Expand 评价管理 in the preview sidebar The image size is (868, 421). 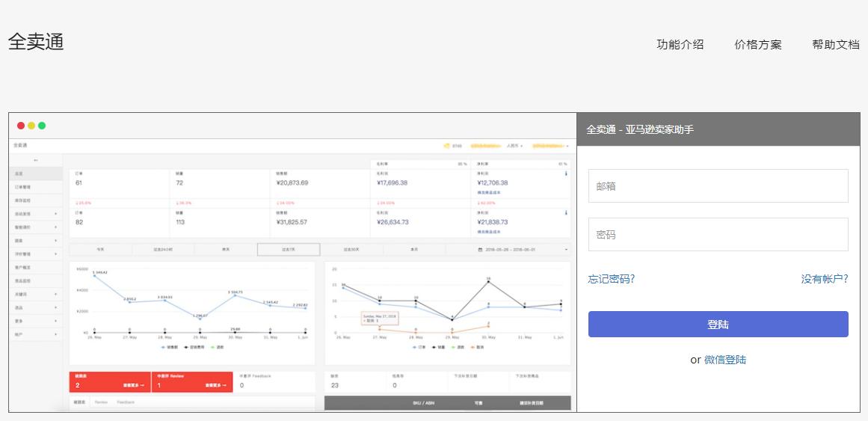coord(36,253)
